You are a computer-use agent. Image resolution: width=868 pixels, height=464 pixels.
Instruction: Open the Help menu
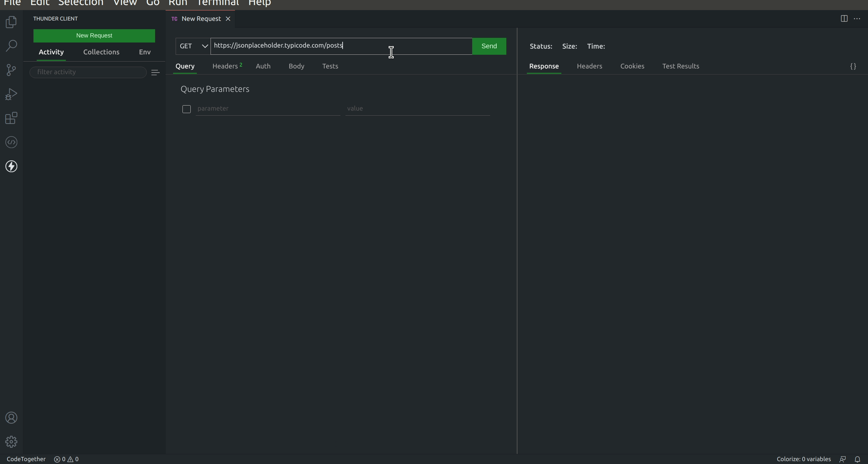pyautogui.click(x=259, y=3)
